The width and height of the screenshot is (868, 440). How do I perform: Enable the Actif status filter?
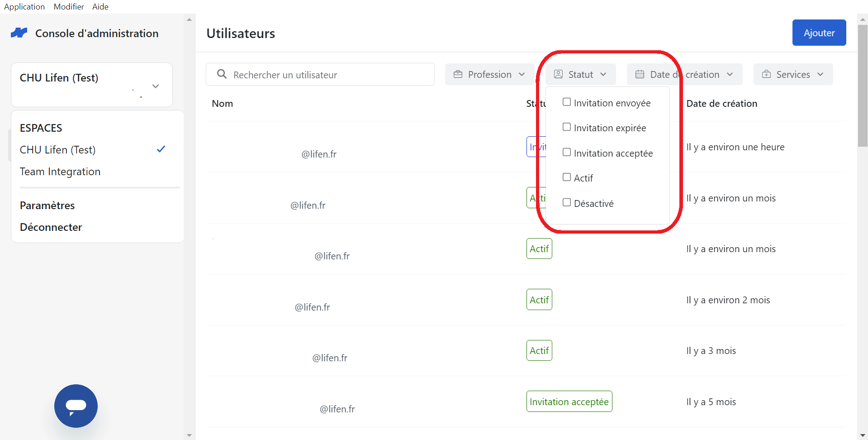pyautogui.click(x=567, y=177)
